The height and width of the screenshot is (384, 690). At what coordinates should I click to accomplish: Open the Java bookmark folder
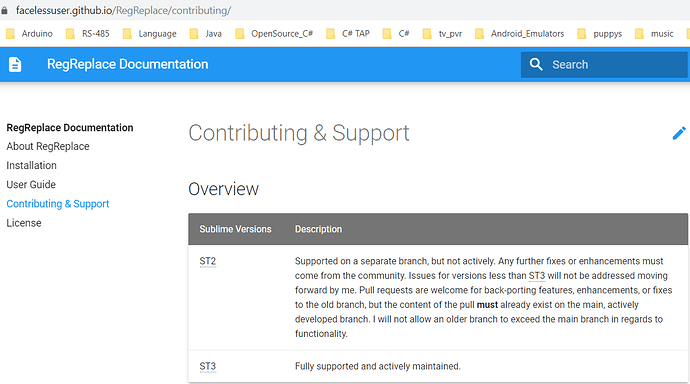pyautogui.click(x=205, y=33)
